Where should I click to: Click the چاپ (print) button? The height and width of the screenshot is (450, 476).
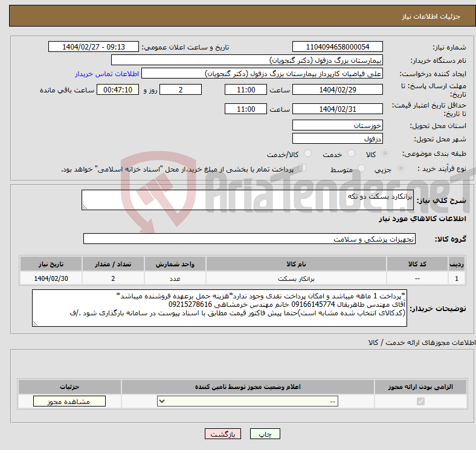(265, 434)
